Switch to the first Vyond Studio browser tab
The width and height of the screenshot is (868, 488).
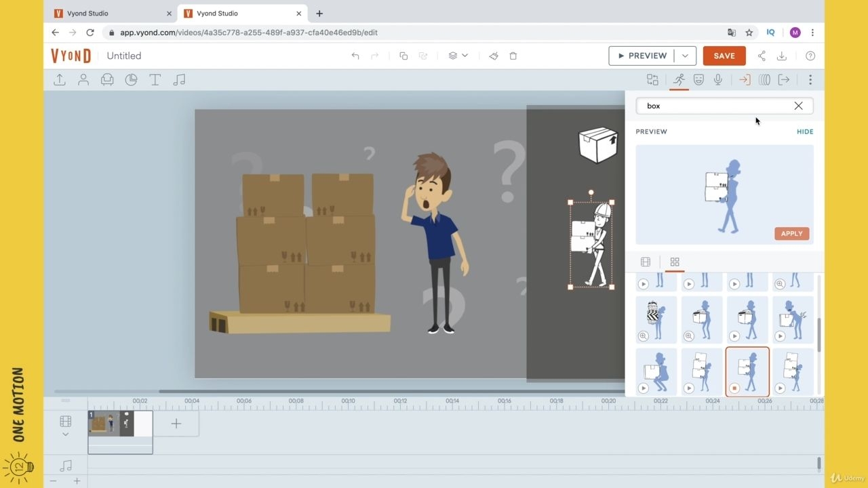coord(113,14)
